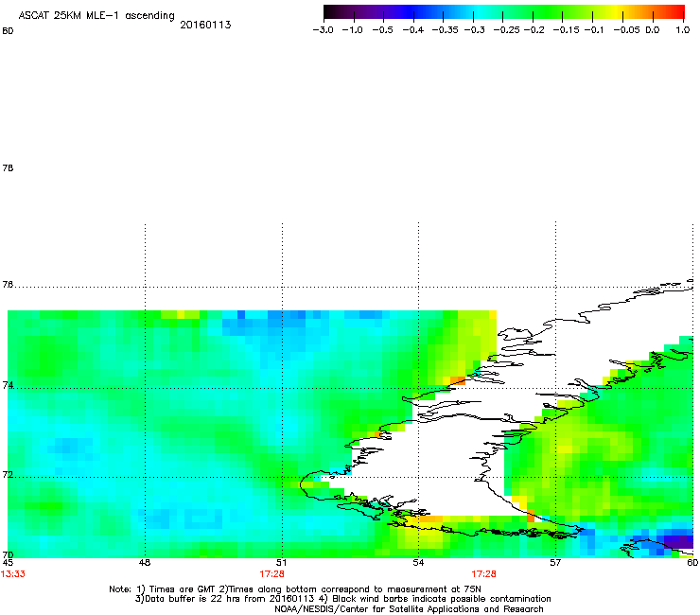The height and width of the screenshot is (615, 700).
Task: Click the 0.0 color scale label
Action: 653,30
